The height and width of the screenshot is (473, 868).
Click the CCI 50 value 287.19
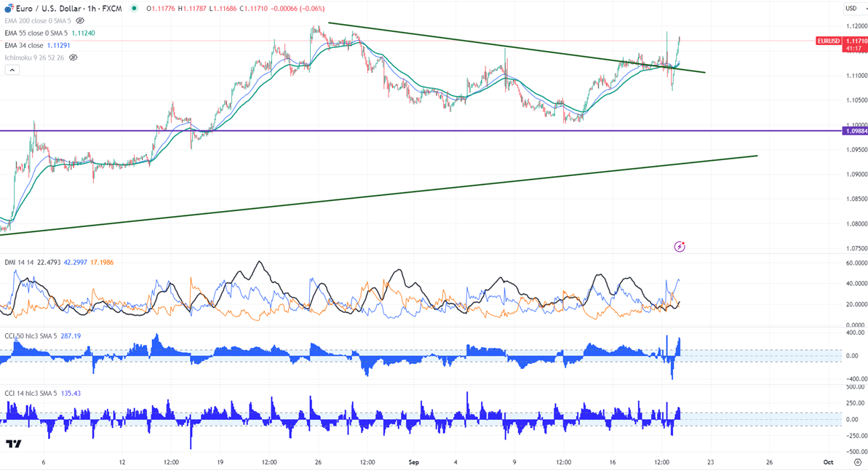pos(71,336)
